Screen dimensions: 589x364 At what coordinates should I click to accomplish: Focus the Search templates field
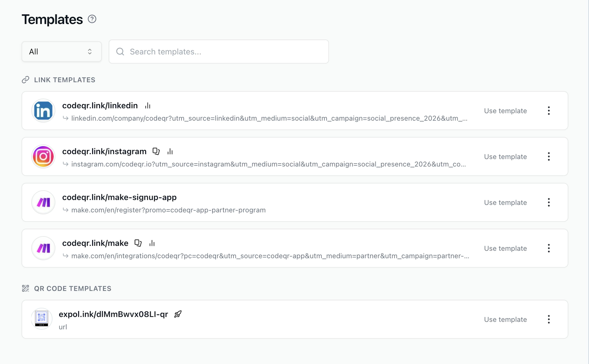pos(219,52)
